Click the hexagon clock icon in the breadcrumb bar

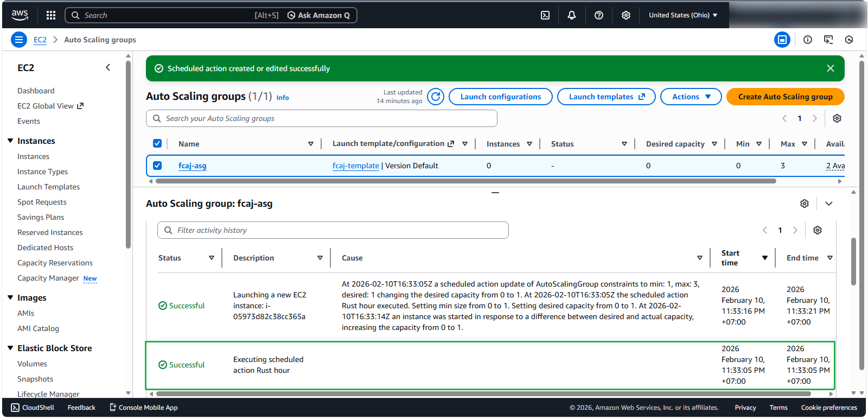(x=849, y=40)
